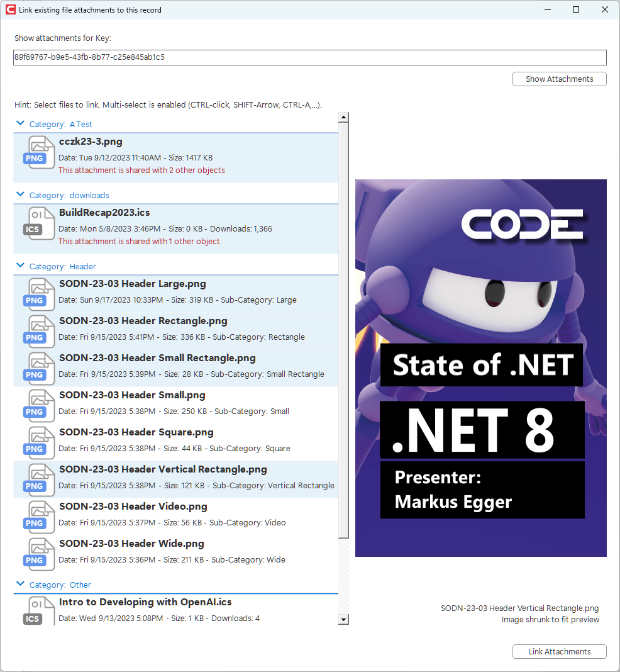Click the ICS icon of BuildRecap2023.ics
This screenshot has height=672, width=620.
point(39,223)
